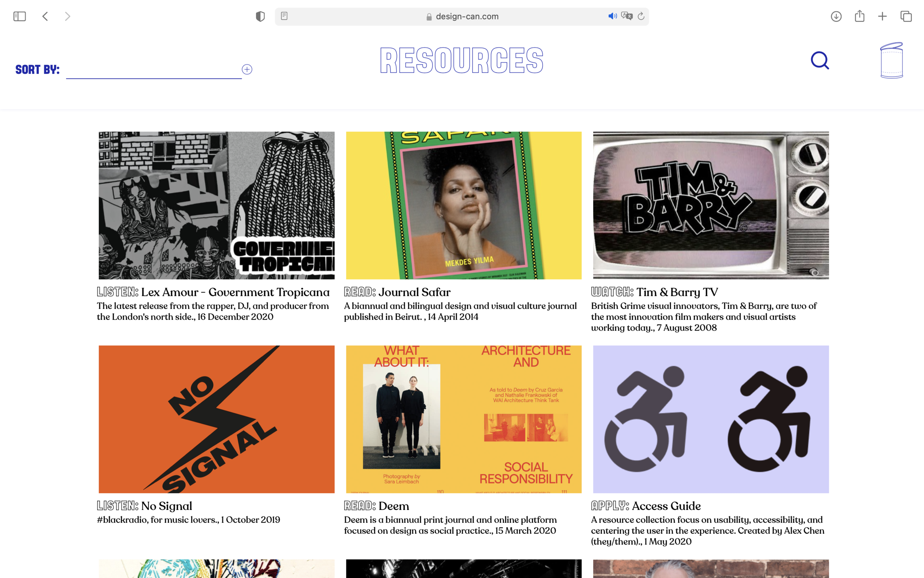Reload the design-can.com page
This screenshot has height=578, width=924.
641,16
